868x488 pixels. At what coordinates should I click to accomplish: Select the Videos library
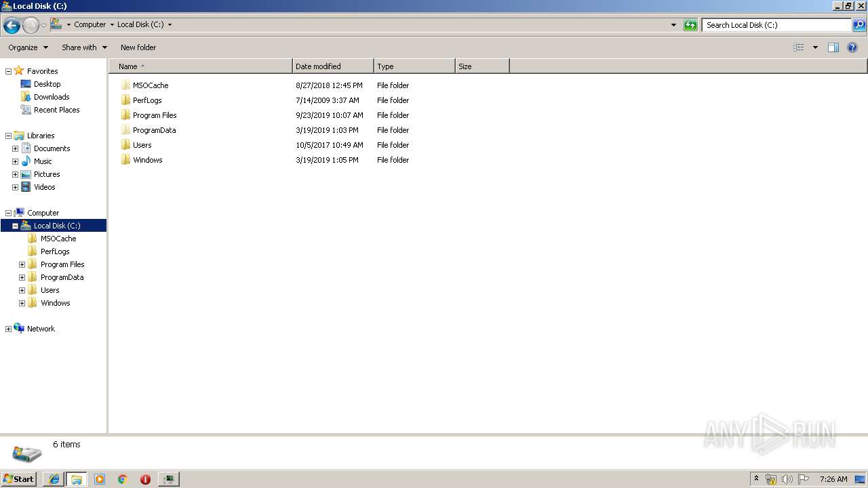click(44, 187)
